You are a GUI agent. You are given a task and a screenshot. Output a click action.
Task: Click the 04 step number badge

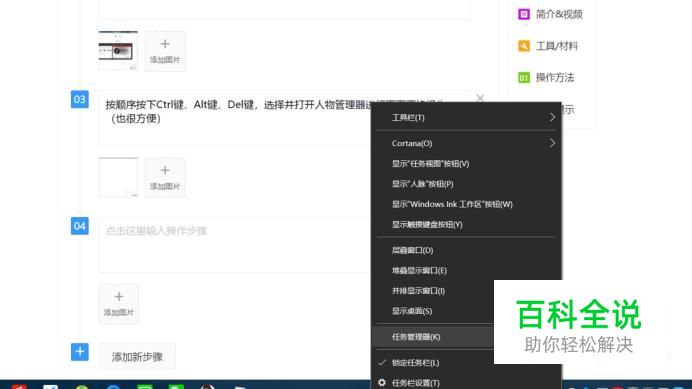[x=79, y=226]
